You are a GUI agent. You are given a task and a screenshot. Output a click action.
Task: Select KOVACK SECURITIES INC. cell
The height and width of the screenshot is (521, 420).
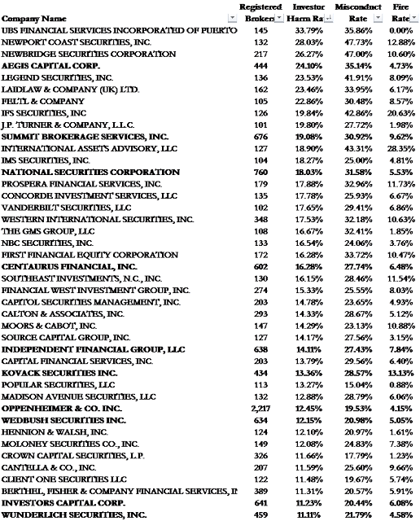59,373
